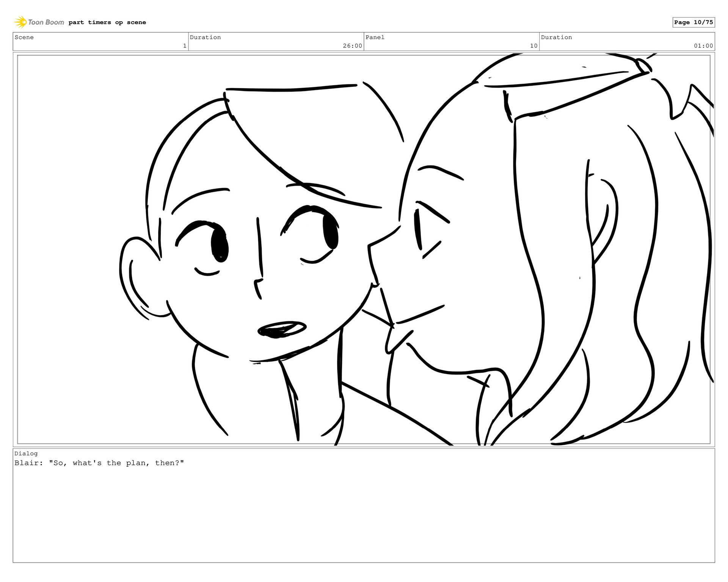Click the 'Scene' header label
This screenshot has width=728, height=582.
click(x=24, y=37)
